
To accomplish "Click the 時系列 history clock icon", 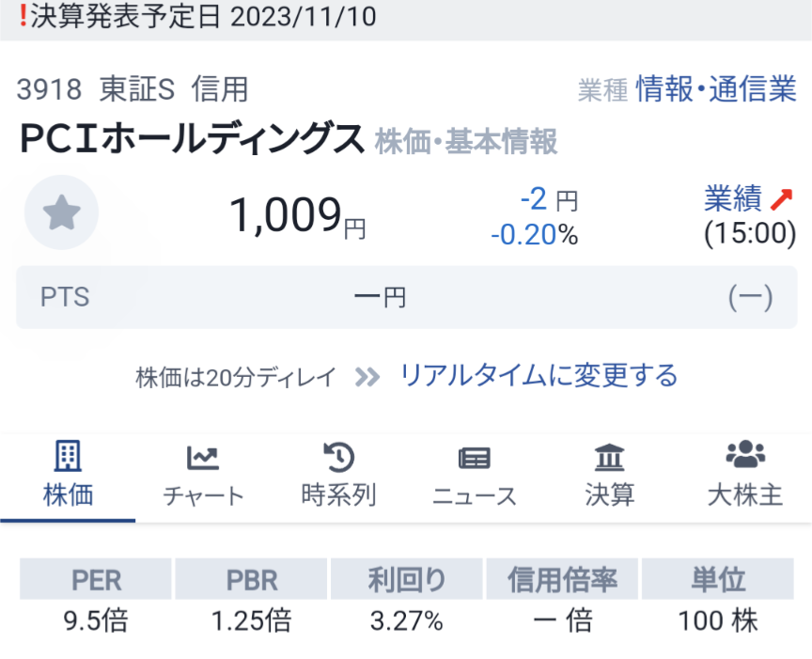I will (x=338, y=458).
